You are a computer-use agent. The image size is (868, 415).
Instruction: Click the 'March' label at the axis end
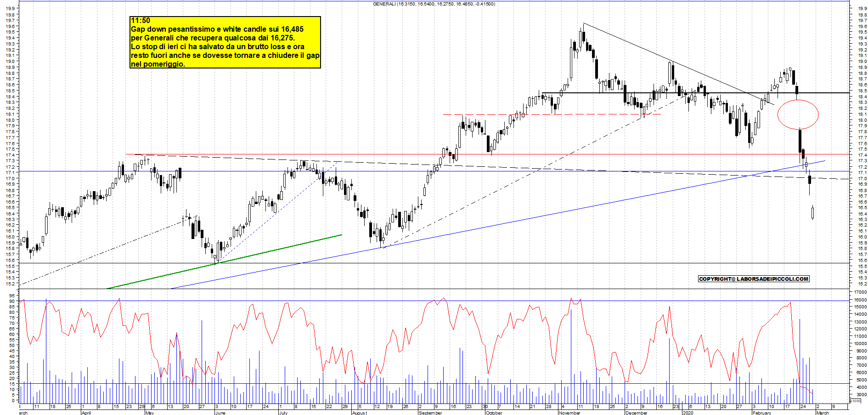click(x=823, y=413)
